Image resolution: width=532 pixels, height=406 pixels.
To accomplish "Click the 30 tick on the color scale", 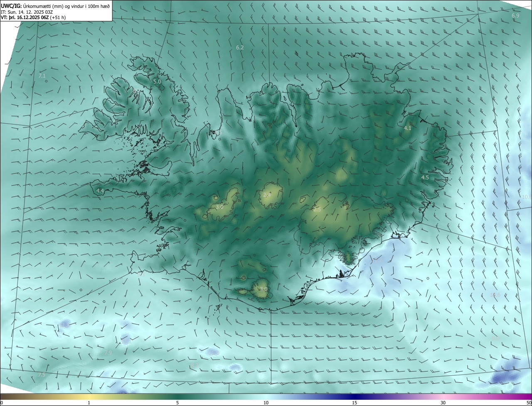I will coord(443,403).
